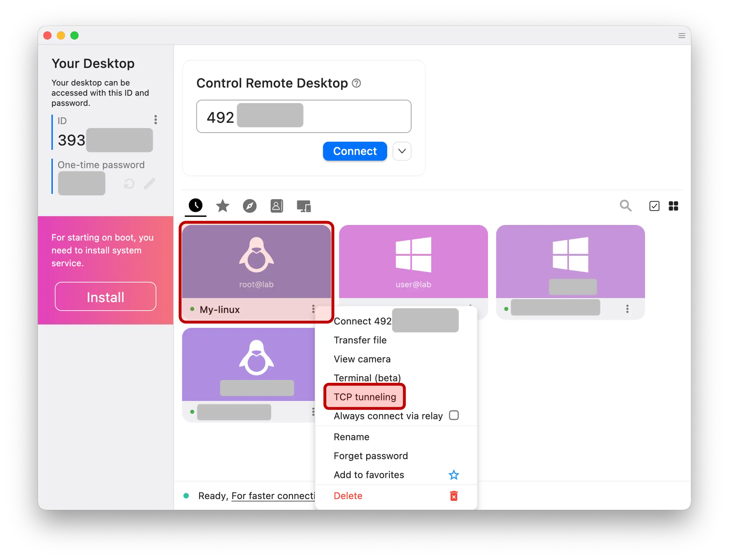Viewport: 730px width, 560px height.
Task: Click the search magnifier icon
Action: [625, 206]
